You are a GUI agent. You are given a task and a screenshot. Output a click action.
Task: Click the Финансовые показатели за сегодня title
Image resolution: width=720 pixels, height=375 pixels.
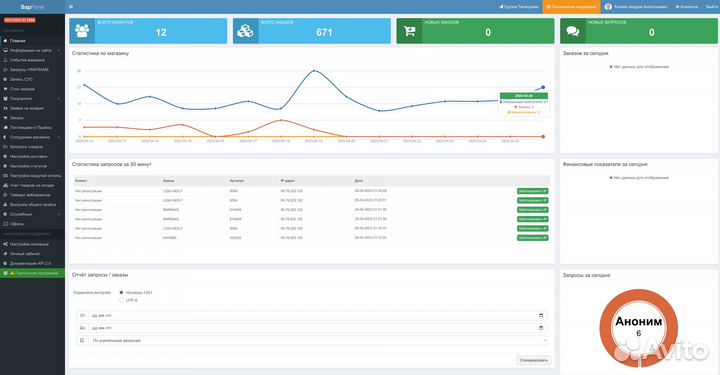tap(605, 164)
